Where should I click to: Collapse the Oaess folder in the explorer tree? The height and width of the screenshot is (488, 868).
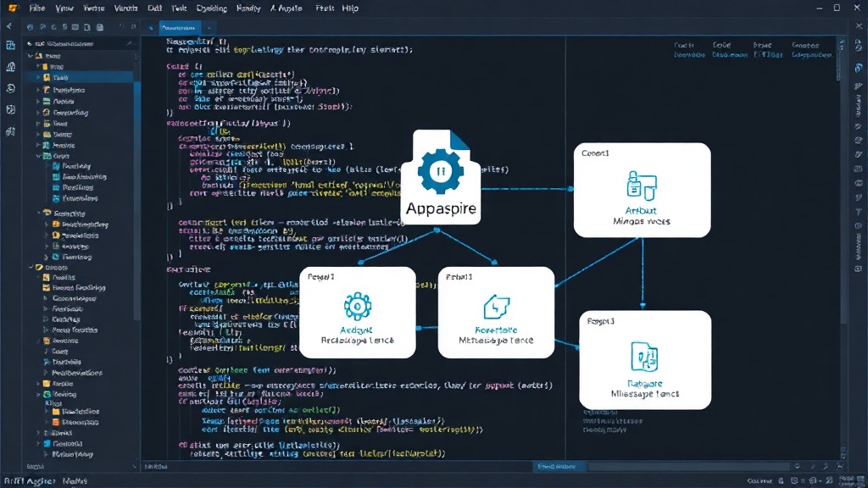point(31,267)
